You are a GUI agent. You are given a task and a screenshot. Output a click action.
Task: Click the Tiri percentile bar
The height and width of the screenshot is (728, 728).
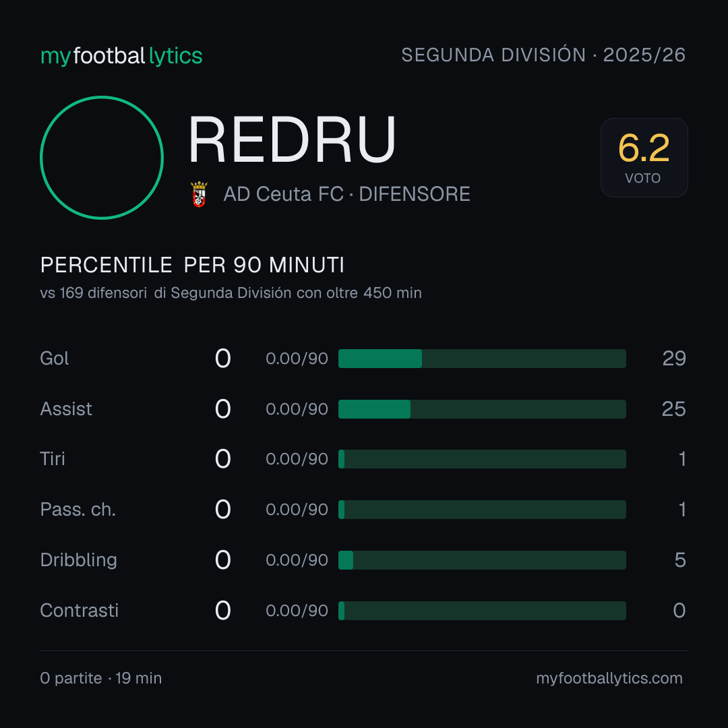pyautogui.click(x=482, y=459)
